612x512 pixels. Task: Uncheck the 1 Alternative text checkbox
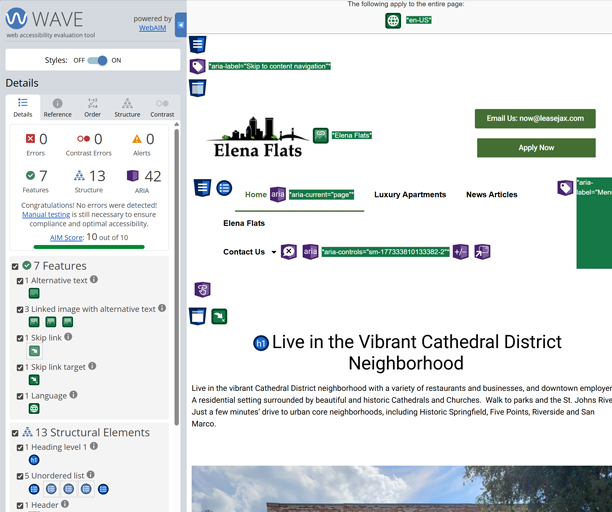[x=20, y=281]
